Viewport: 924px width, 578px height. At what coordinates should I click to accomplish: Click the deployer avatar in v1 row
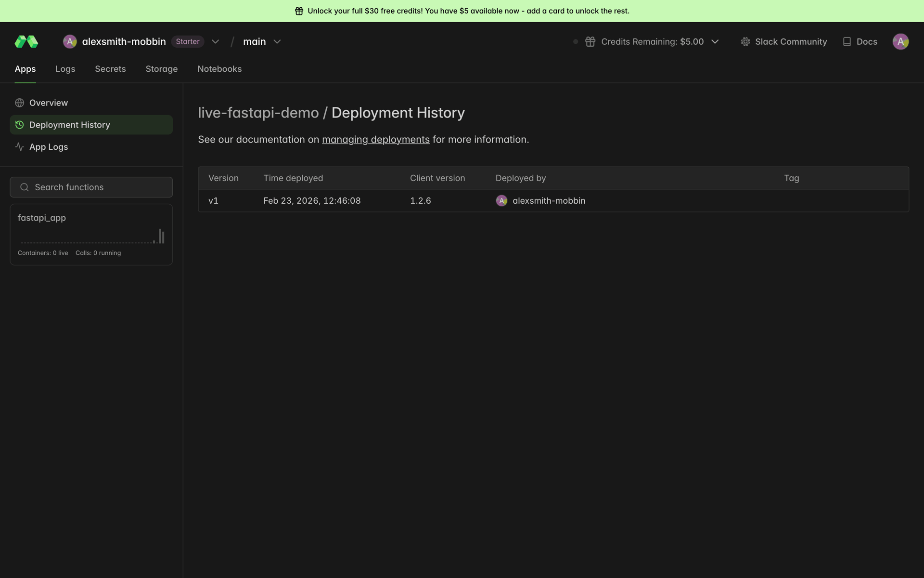click(x=501, y=201)
